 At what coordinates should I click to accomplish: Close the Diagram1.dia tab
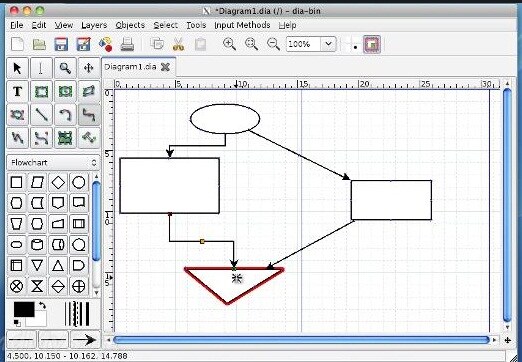coord(165,67)
